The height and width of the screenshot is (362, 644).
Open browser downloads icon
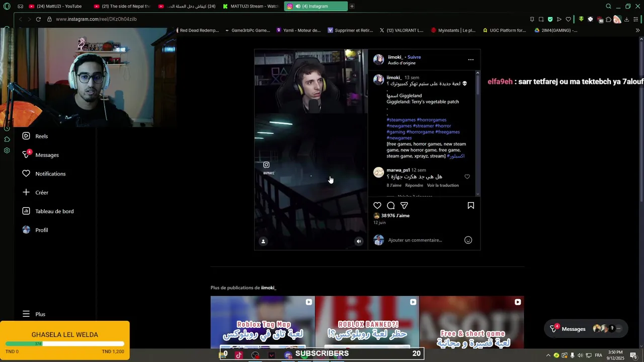coord(626,19)
